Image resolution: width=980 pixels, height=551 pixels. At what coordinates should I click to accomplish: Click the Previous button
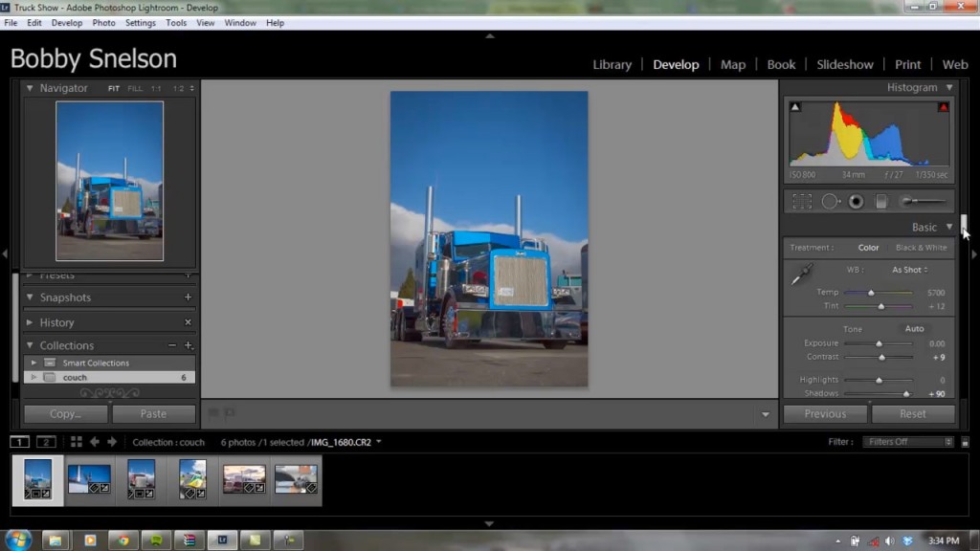pyautogui.click(x=825, y=414)
